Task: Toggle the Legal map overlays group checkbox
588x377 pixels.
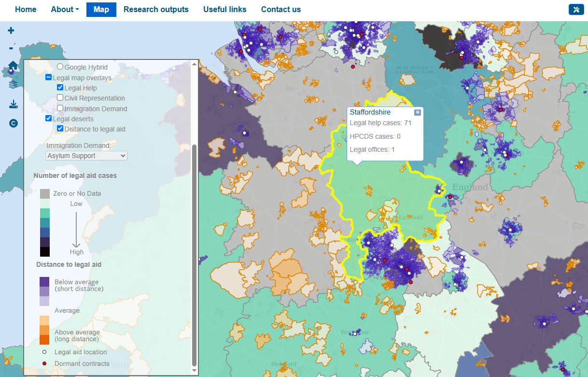Action: [x=49, y=77]
